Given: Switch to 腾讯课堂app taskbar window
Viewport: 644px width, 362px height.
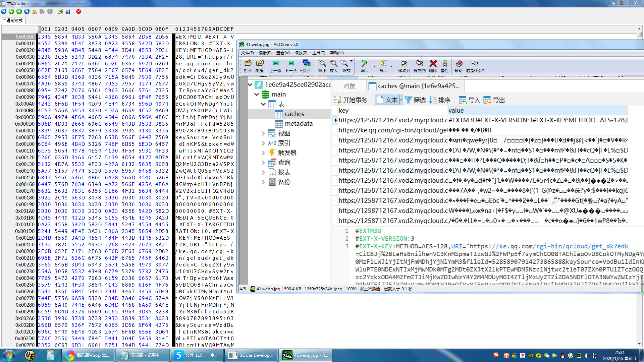Looking at the screenshot, I should (88, 355).
